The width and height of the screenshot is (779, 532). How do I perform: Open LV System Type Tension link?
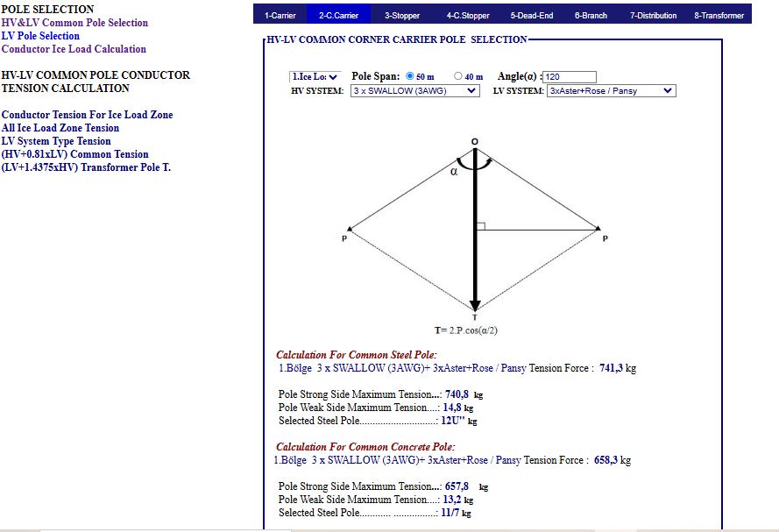(x=56, y=140)
